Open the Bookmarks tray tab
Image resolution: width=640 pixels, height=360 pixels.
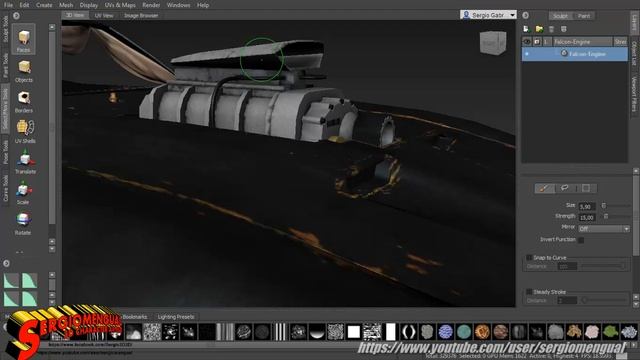(x=135, y=317)
